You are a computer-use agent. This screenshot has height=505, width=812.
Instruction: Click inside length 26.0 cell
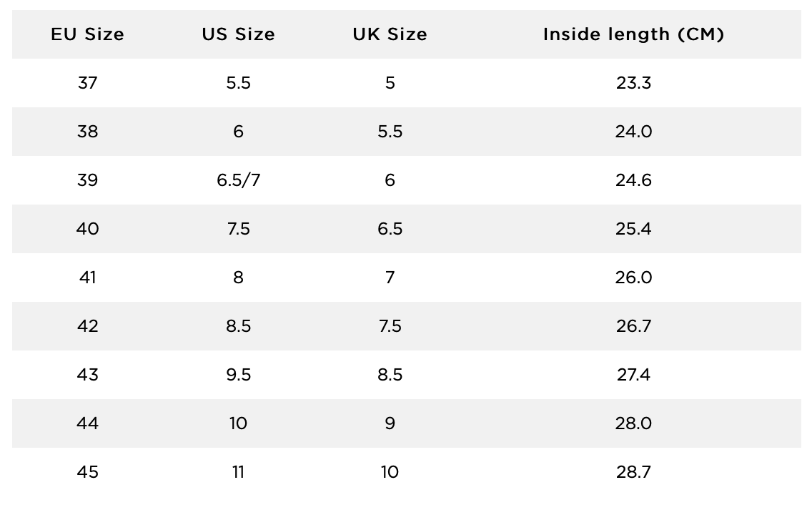click(633, 278)
